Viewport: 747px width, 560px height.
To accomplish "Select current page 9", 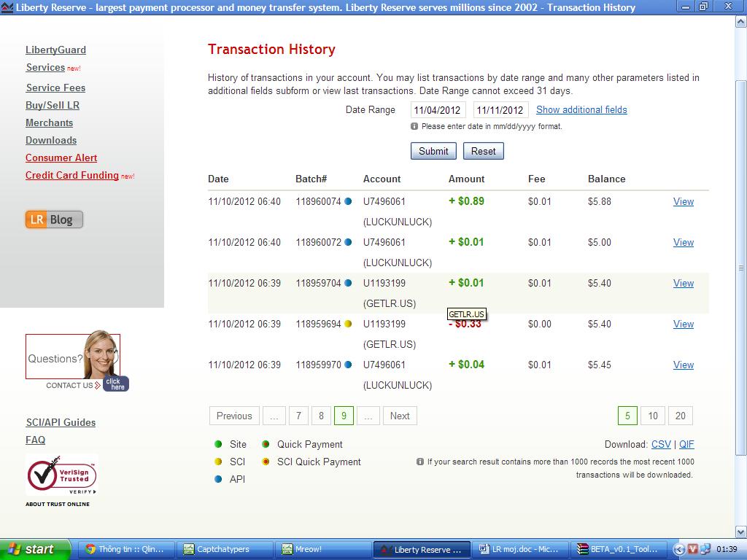I will coord(344,416).
